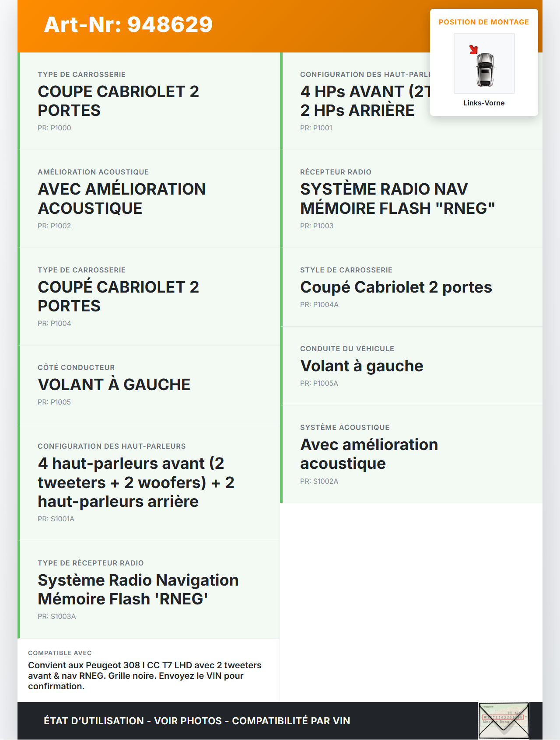The image size is (560, 740).
Task: Click the État d'utilisation footer banner text
Action: click(x=197, y=721)
